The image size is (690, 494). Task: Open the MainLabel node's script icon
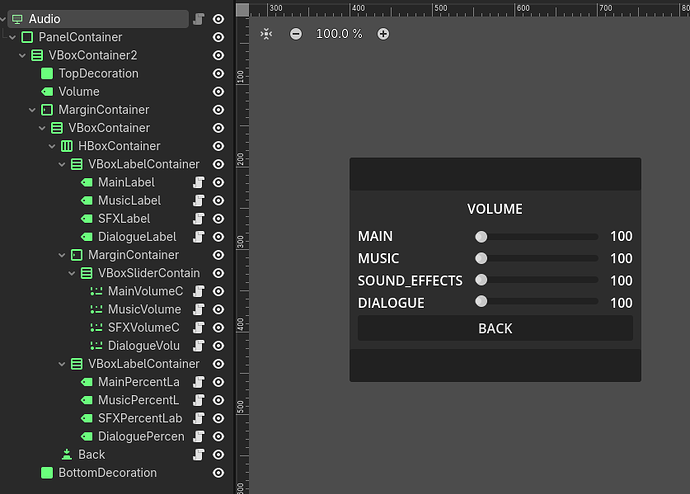click(x=199, y=183)
